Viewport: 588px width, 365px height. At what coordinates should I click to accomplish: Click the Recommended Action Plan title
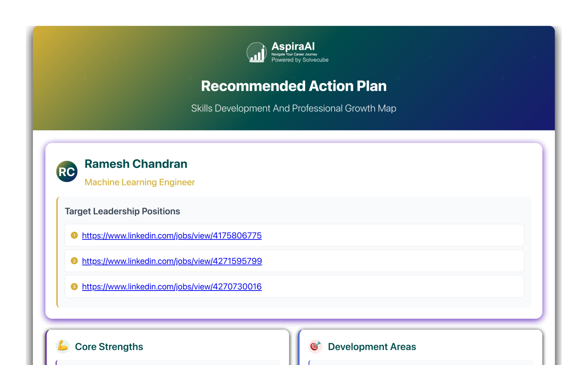coord(294,86)
